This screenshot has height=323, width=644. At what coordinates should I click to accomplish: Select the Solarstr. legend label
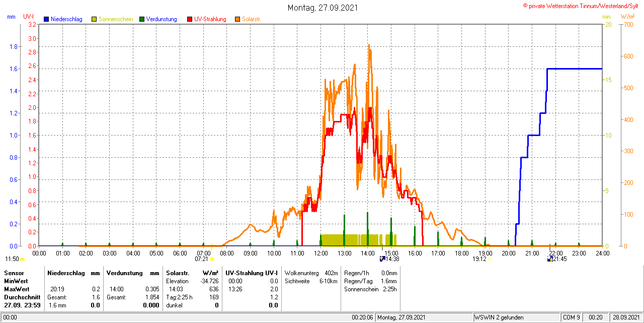[252, 19]
